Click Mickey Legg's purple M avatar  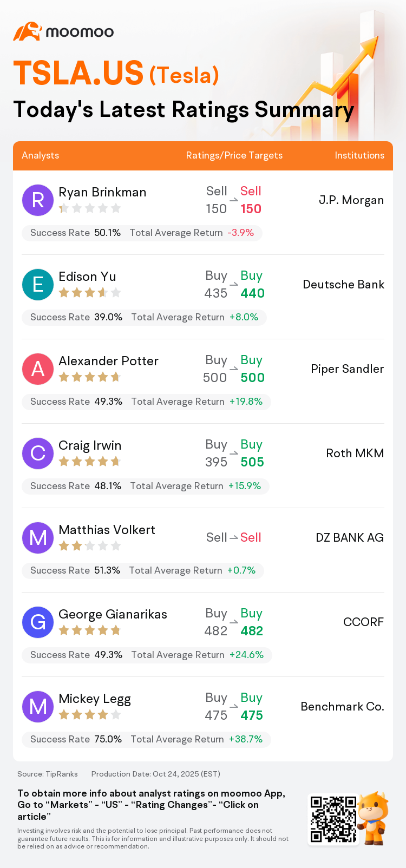coord(38,707)
